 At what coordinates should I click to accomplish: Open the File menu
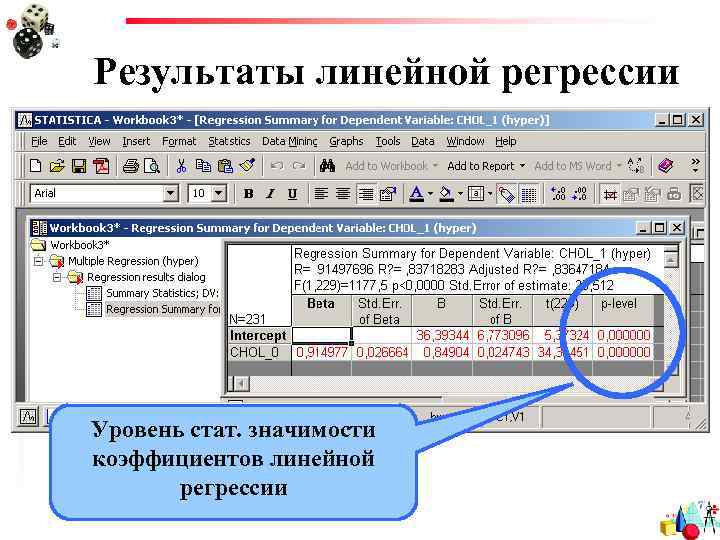pyautogui.click(x=39, y=141)
